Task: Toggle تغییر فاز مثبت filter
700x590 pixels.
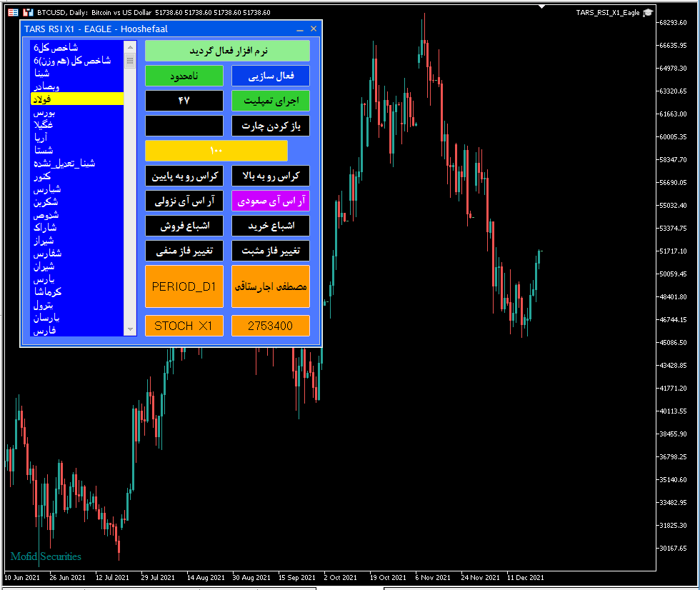Action: (271, 251)
